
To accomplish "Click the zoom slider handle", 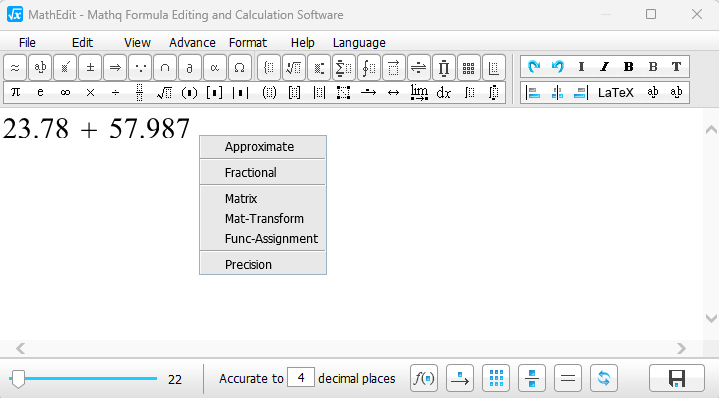I will coord(18,379).
